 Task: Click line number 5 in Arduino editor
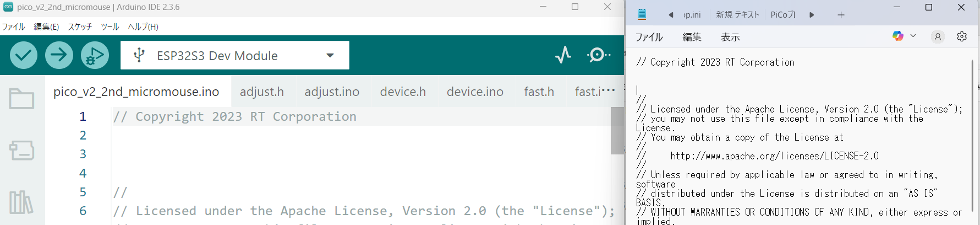tap(83, 192)
